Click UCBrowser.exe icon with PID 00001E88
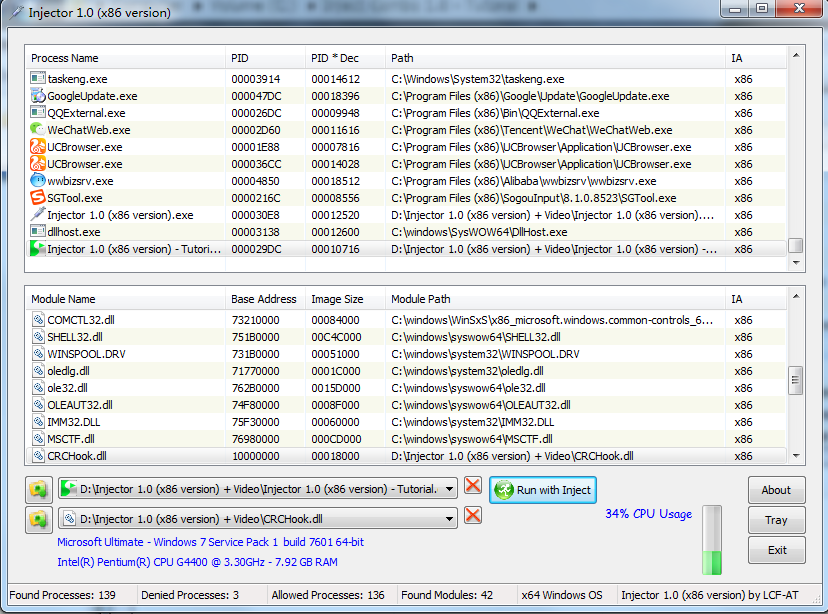828x614 pixels. [37, 147]
